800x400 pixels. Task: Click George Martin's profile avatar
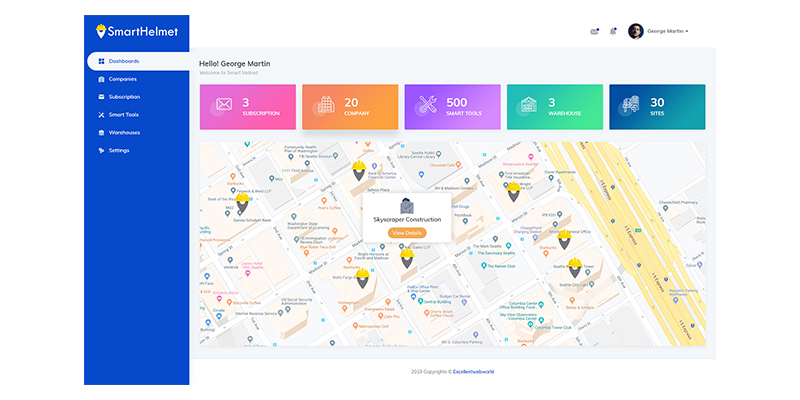pos(636,31)
